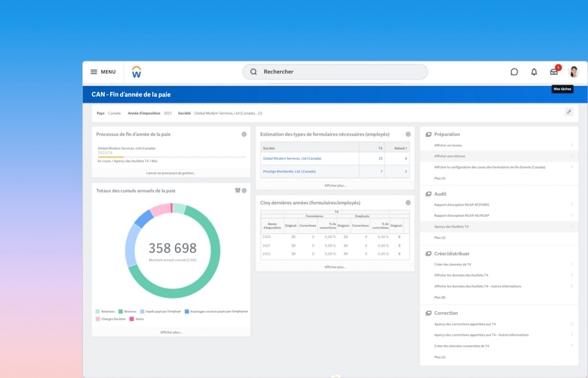Screen dimensions: 588x378
Task: Click the pencil edit filters icon
Action: (x=569, y=112)
